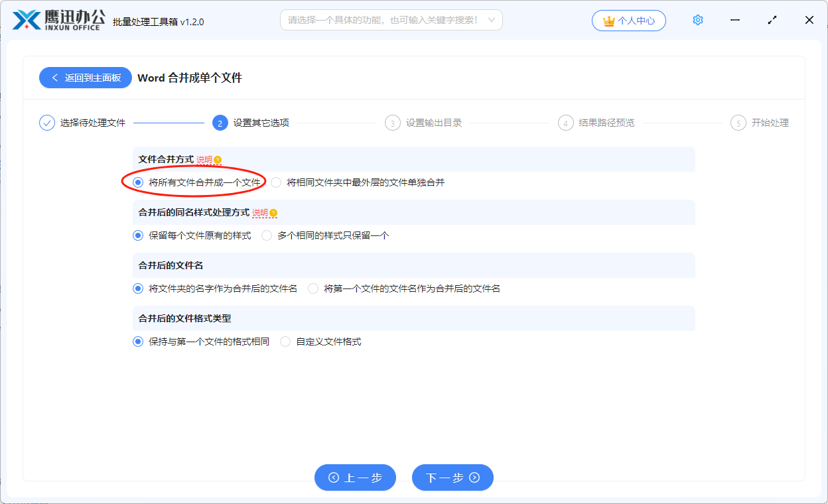Screen dimensions: 828x504
Task: Click the step 5 numbered circle
Action: click(738, 123)
